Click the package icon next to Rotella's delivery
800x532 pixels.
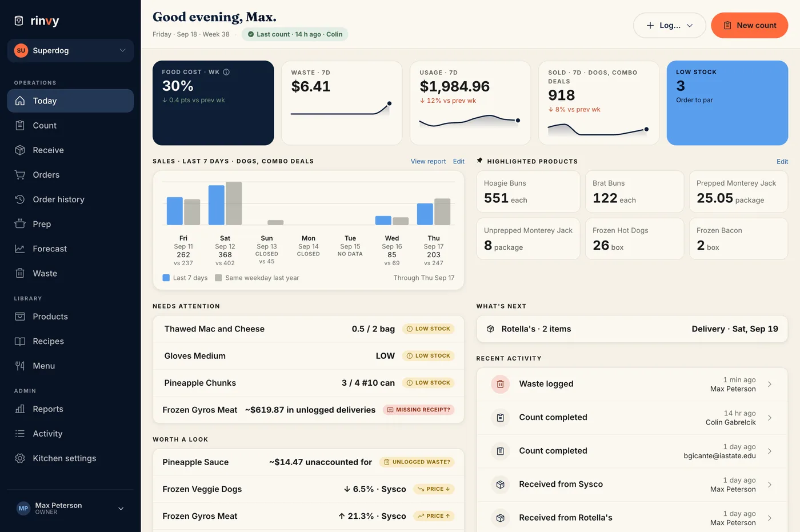pyautogui.click(x=490, y=329)
